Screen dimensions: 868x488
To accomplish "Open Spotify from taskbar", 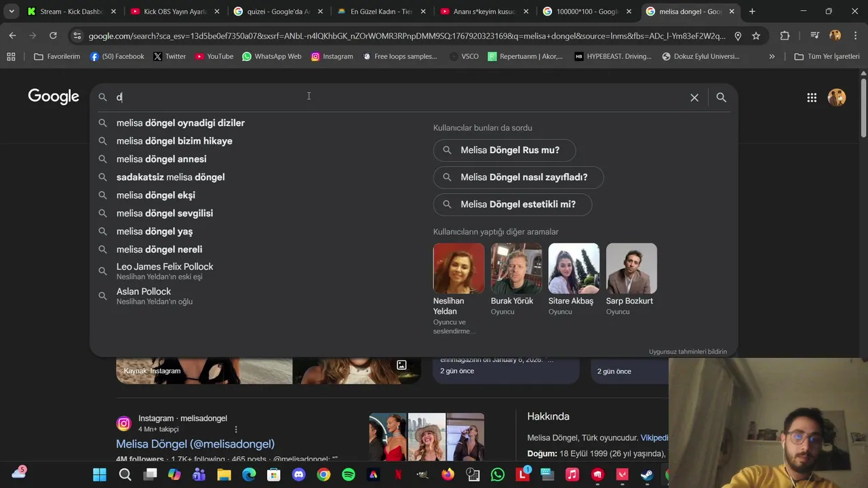I will click(349, 474).
